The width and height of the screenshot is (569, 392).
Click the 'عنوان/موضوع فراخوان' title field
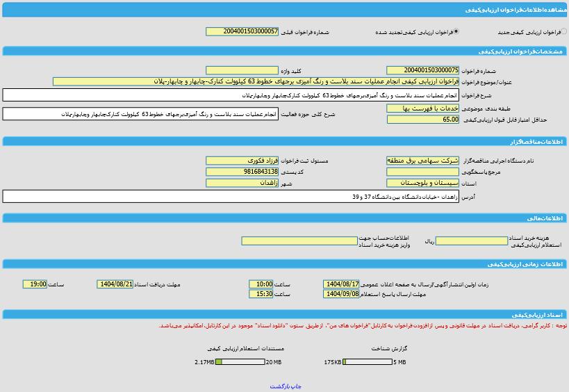256,81
